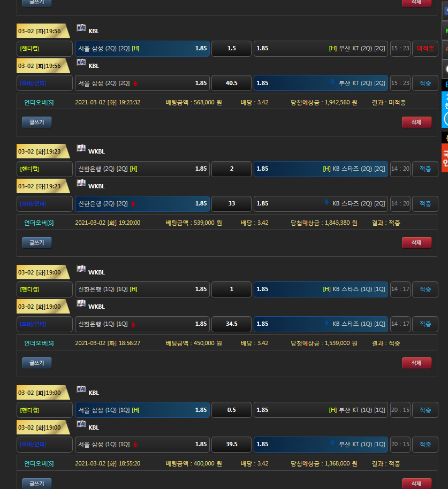Click the 03-02 19:23 gold date tag on the WKBL handicap row
Screen dimensions: 448x489
pos(42,151)
